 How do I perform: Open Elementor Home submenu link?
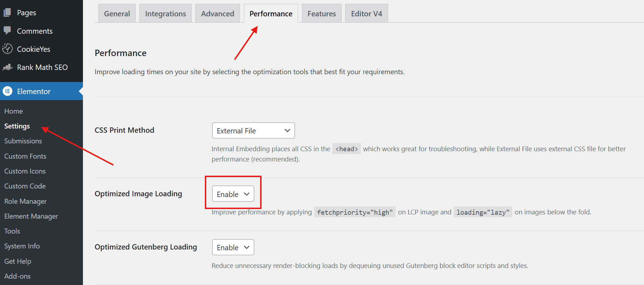[x=13, y=111]
